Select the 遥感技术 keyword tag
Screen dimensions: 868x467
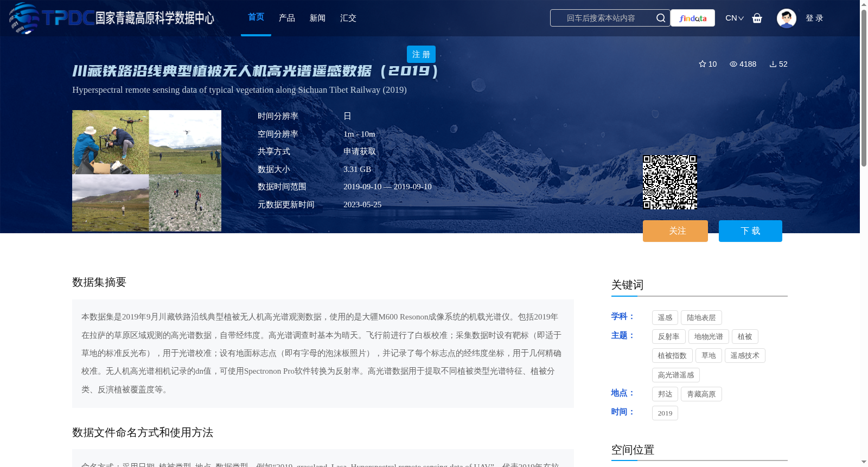745,356
